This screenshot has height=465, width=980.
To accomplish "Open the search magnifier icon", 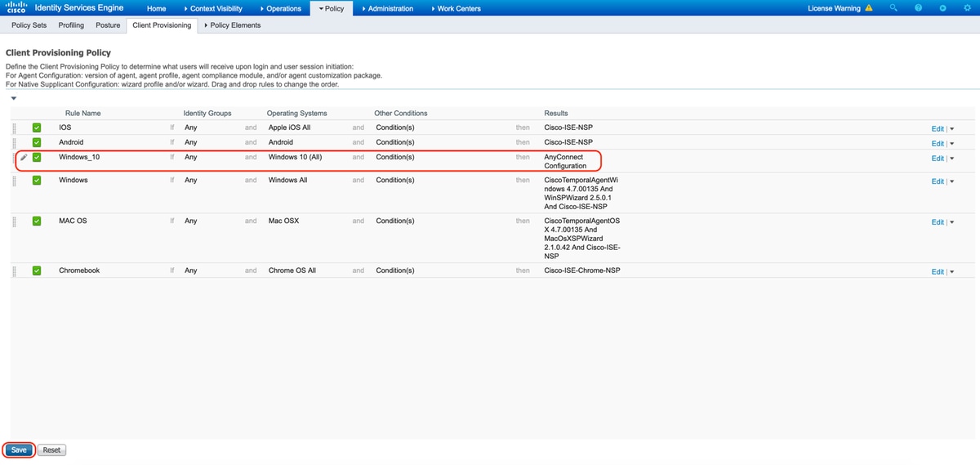I will pyautogui.click(x=893, y=8).
